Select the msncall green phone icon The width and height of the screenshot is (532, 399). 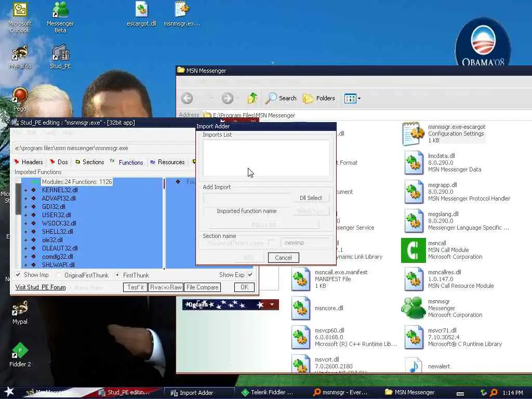tap(413, 250)
